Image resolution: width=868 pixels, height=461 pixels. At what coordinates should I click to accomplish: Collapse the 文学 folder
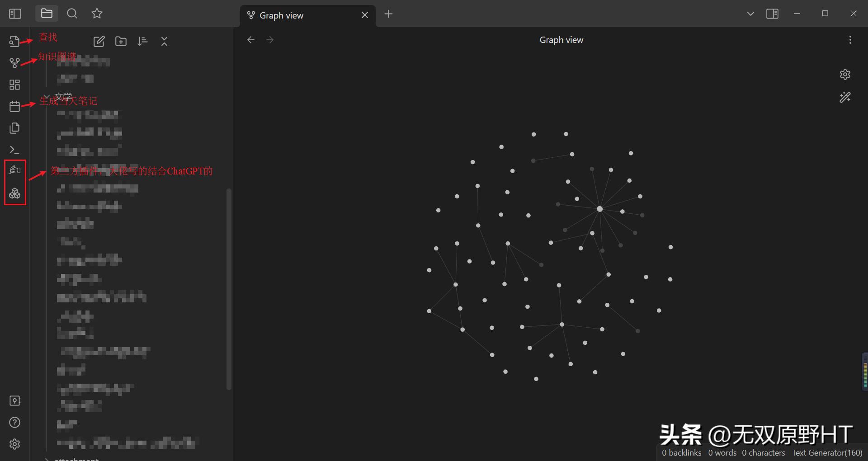pos(47,97)
